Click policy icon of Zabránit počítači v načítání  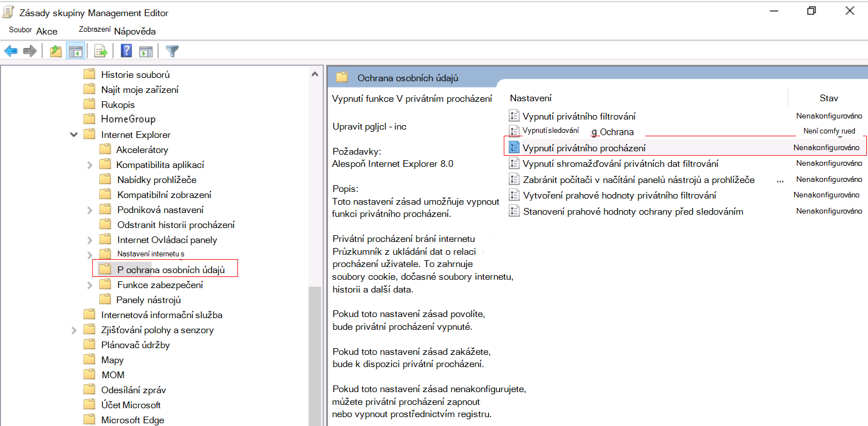pos(514,180)
